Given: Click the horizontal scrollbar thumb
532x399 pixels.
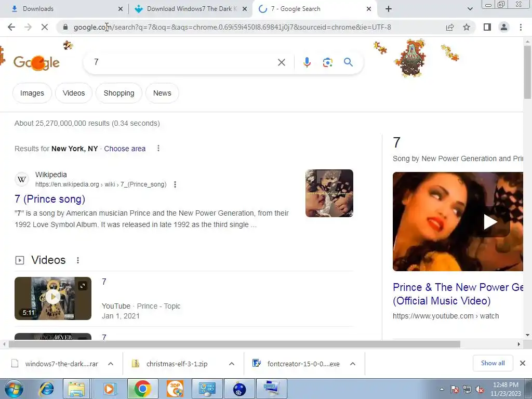Looking at the screenshot, I should pos(234,344).
